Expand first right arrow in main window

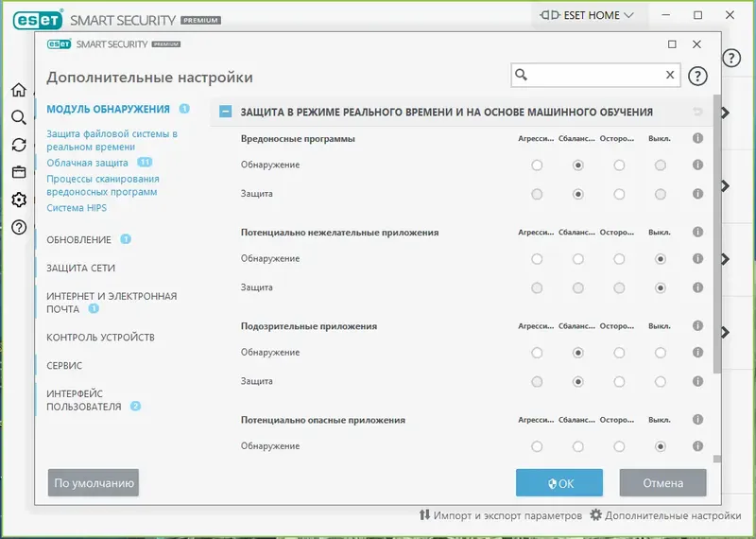pyautogui.click(x=726, y=113)
